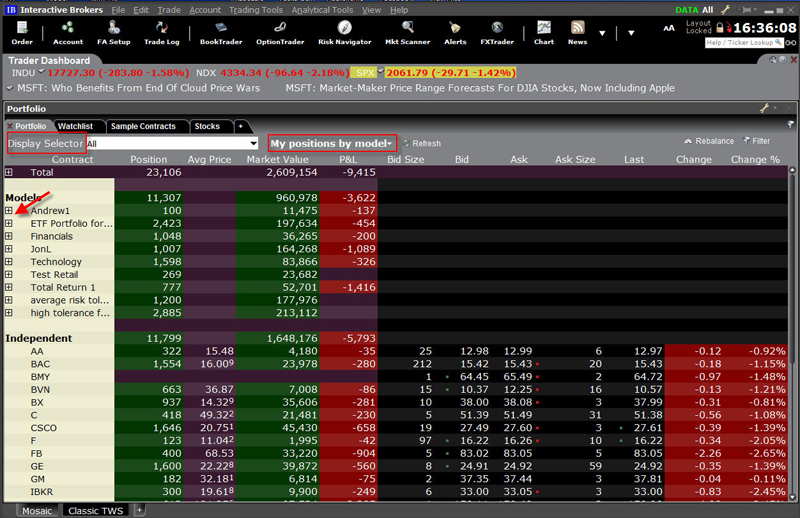The height and width of the screenshot is (518, 800).
Task: Open the Trade menu
Action: [x=169, y=10]
